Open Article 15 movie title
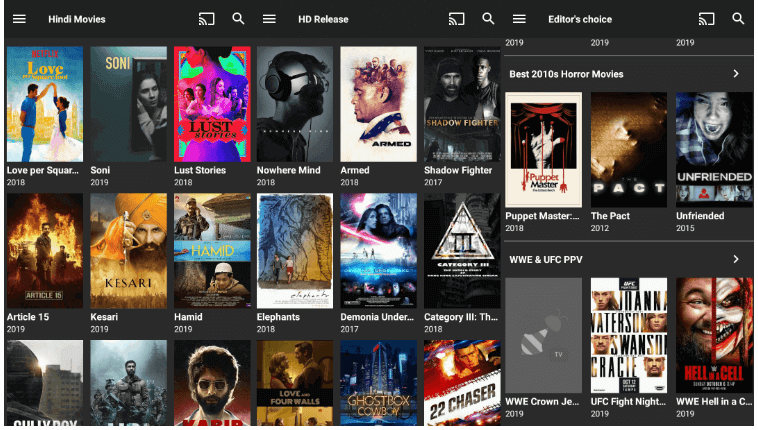 (28, 317)
